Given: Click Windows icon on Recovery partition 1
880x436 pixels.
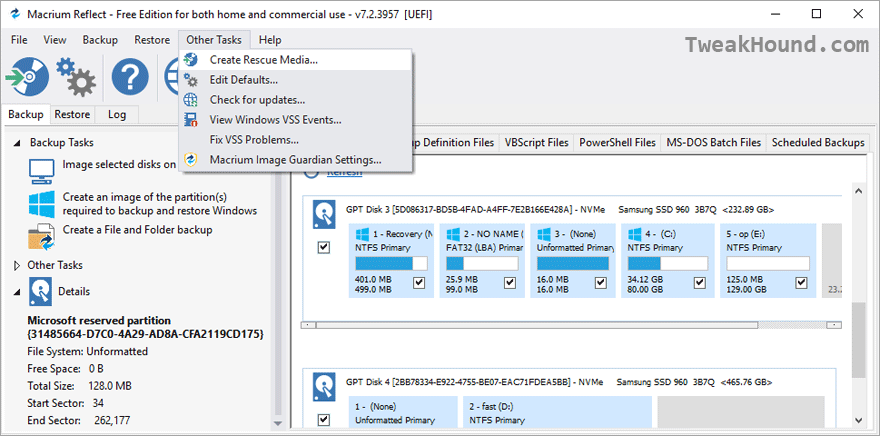Looking at the screenshot, I should click(362, 233).
